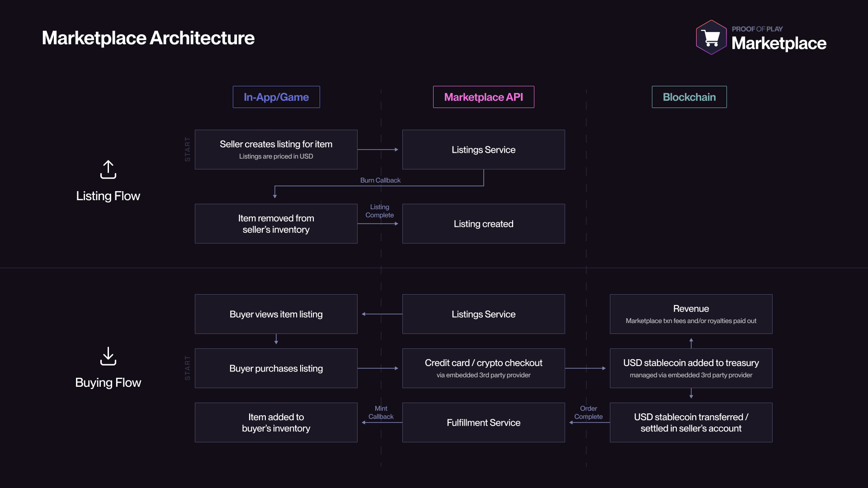Select the Marketplace API column header
Viewport: 868px width, 488px height.
(x=483, y=97)
